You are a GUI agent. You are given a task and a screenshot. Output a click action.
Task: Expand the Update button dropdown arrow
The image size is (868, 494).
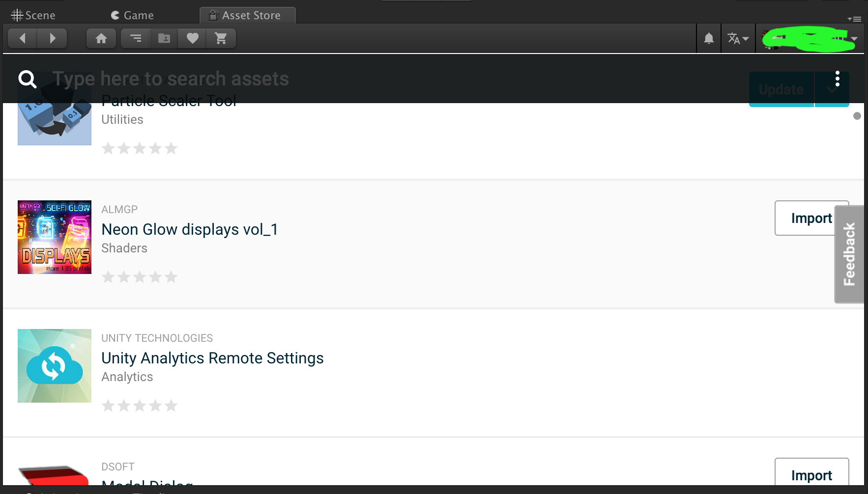coord(832,90)
